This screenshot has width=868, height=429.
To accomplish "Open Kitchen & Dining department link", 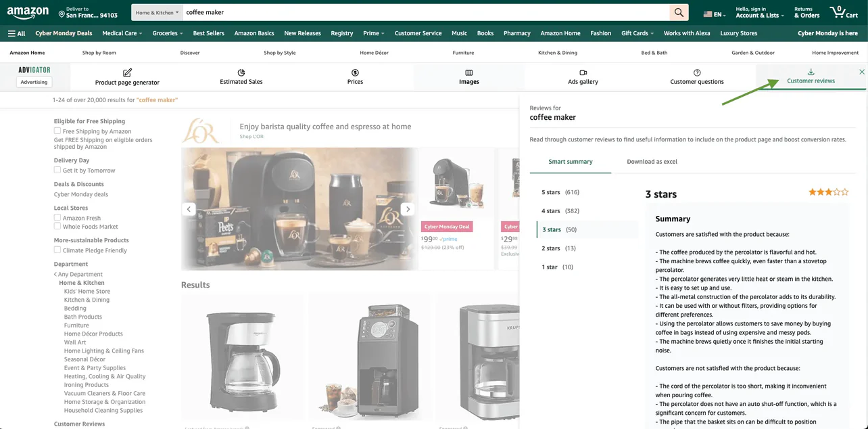I will [x=87, y=300].
